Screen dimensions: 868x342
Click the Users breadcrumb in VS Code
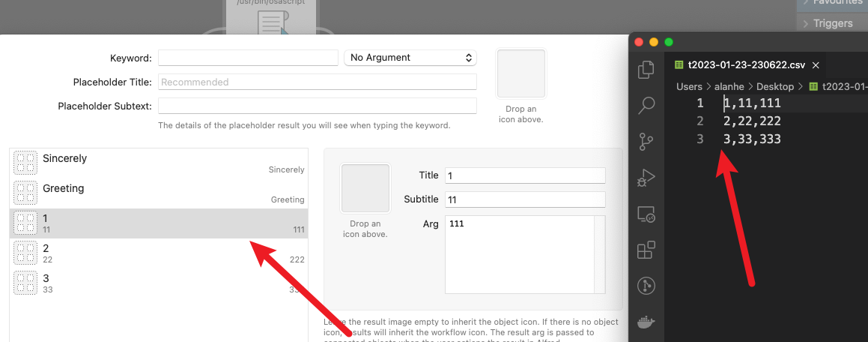tap(689, 86)
